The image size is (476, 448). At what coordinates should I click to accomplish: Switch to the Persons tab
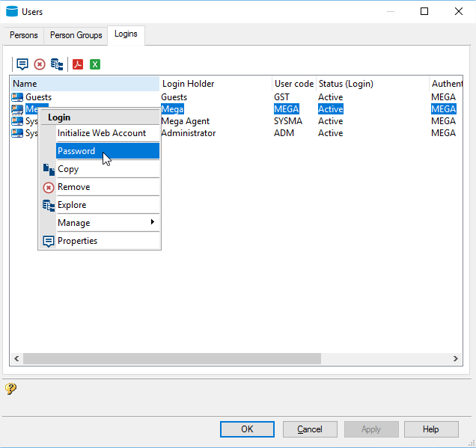[24, 35]
